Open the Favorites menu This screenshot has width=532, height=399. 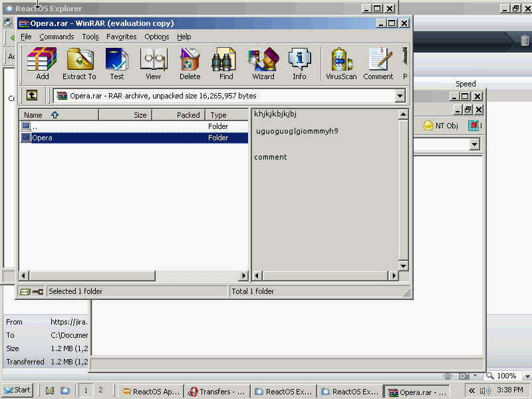(122, 37)
